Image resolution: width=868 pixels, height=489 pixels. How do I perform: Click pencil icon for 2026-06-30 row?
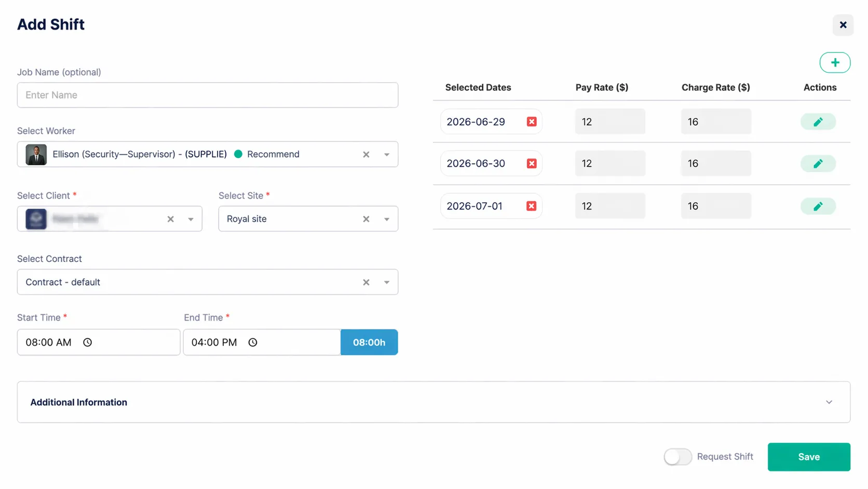tap(818, 164)
